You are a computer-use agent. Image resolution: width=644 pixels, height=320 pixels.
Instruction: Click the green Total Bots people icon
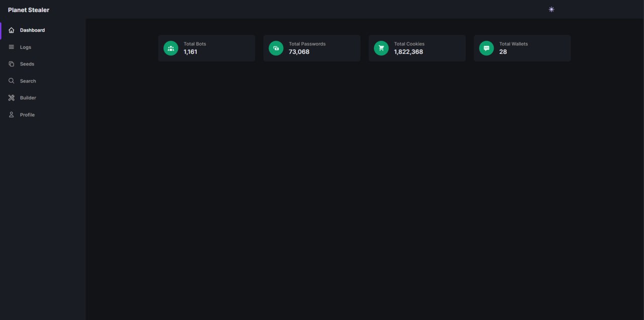171,48
